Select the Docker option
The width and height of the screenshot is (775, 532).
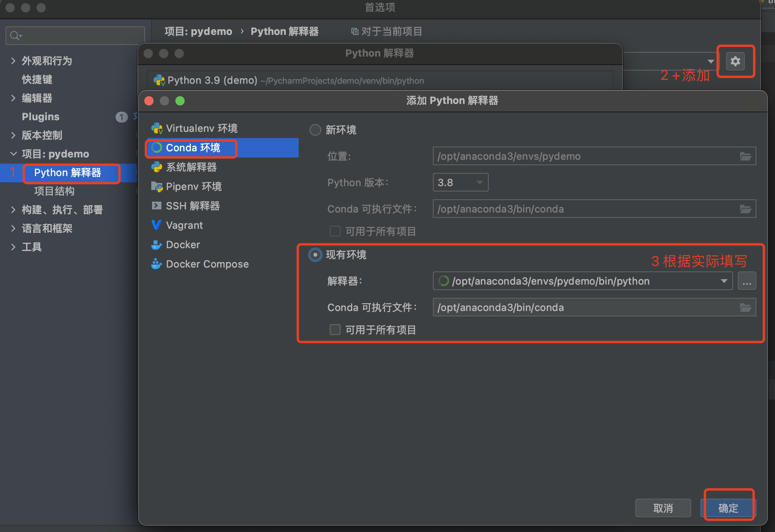(x=183, y=245)
